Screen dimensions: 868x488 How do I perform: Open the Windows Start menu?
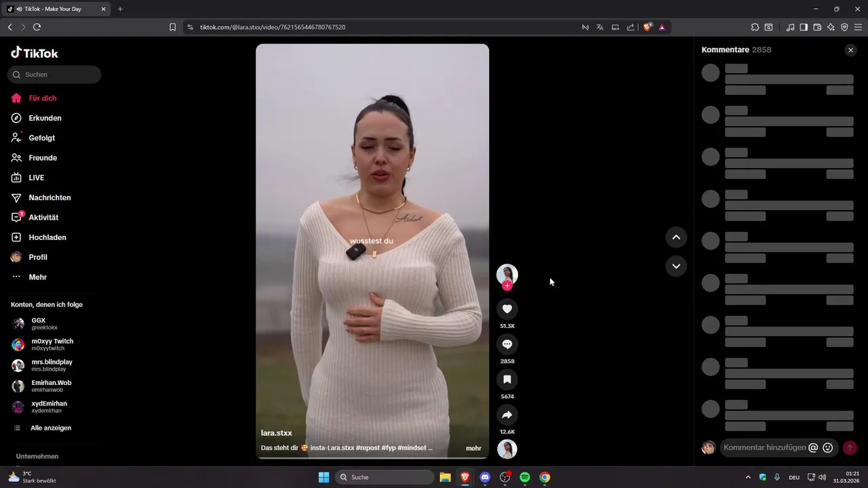324,477
